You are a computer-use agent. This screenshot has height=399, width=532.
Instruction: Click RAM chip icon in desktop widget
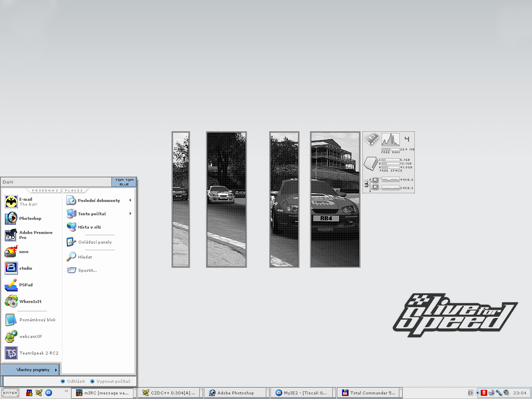tap(372, 139)
